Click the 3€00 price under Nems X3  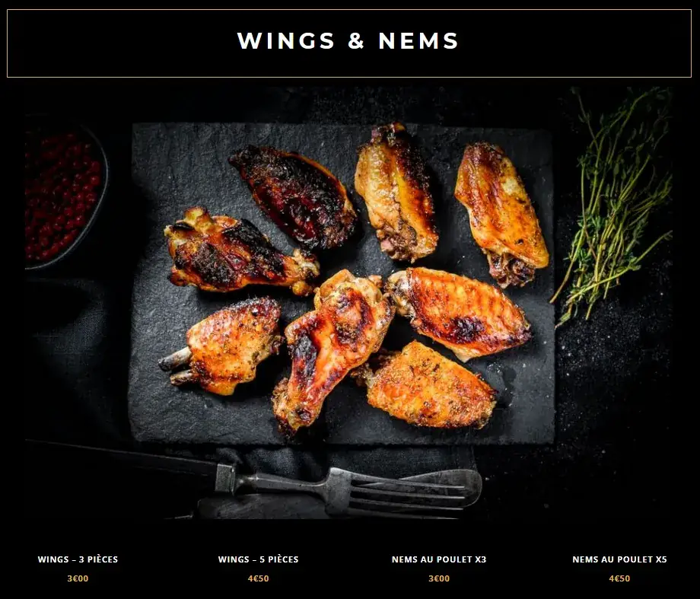pos(439,578)
